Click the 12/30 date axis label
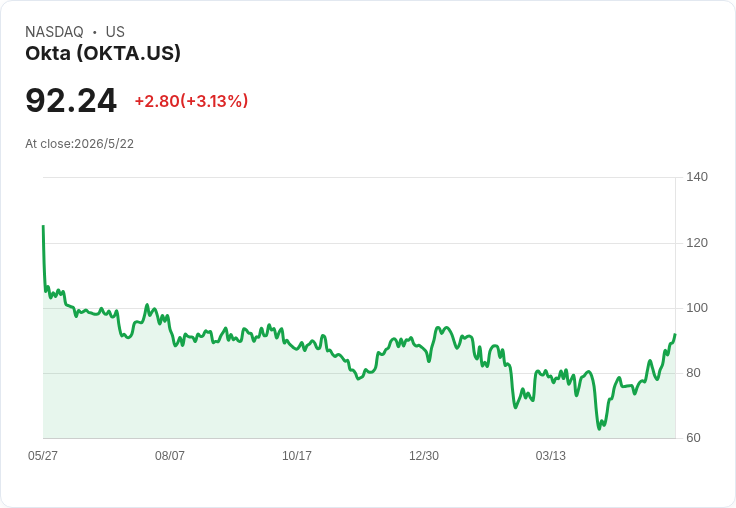Screen dimensions: 736x508 click(x=424, y=455)
